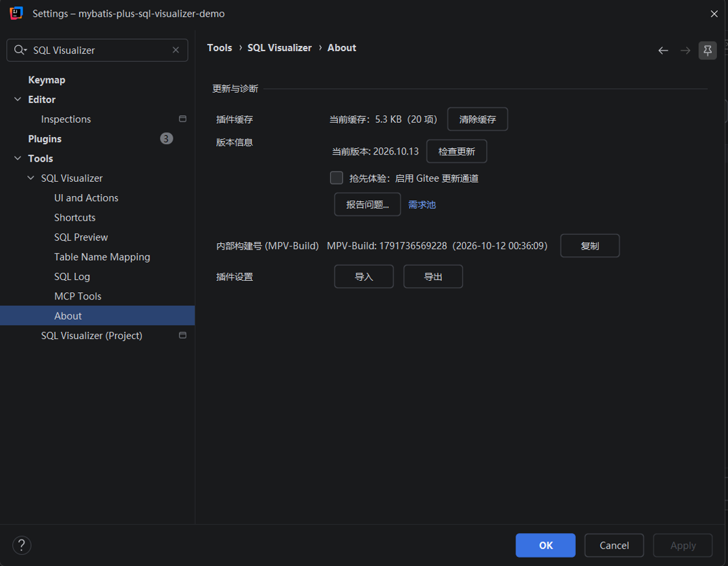Navigate back with the left arrow icon
728x566 pixels.
click(x=663, y=50)
